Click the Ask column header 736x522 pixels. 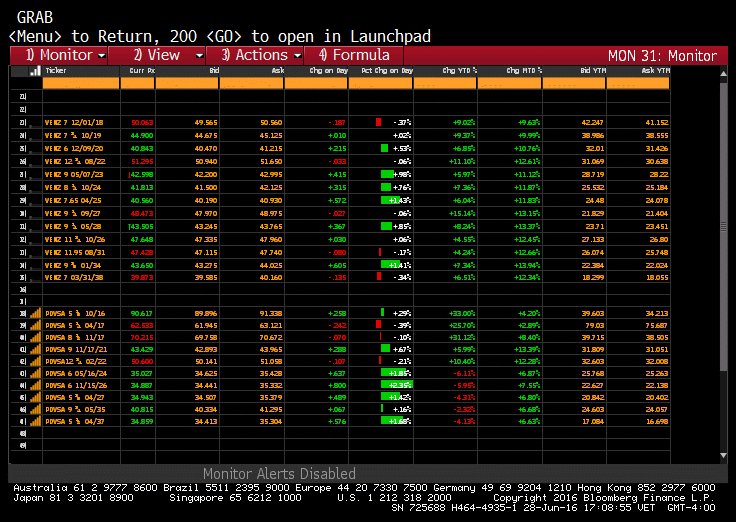tap(278, 70)
